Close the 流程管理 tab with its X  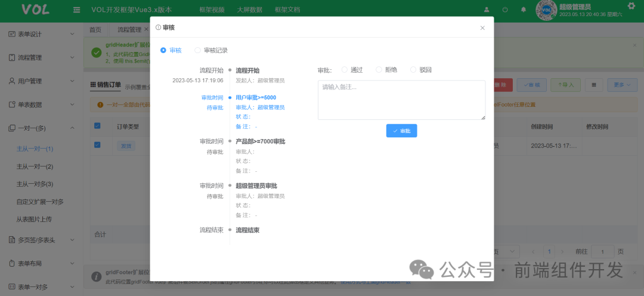(146, 30)
